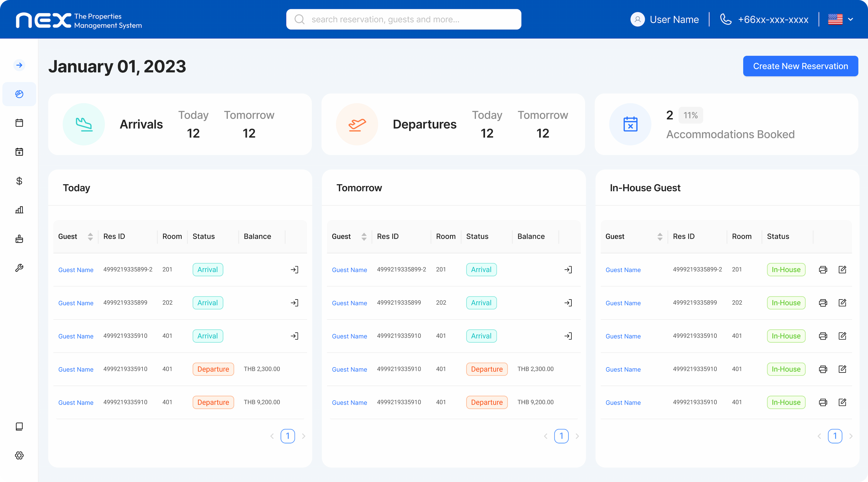
Task: Edit in-house guest with room 202
Action: coord(842,303)
